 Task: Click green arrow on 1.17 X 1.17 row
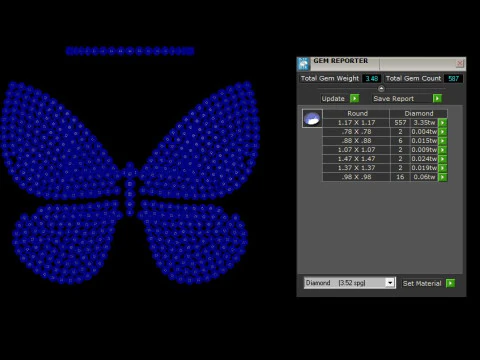442,123
